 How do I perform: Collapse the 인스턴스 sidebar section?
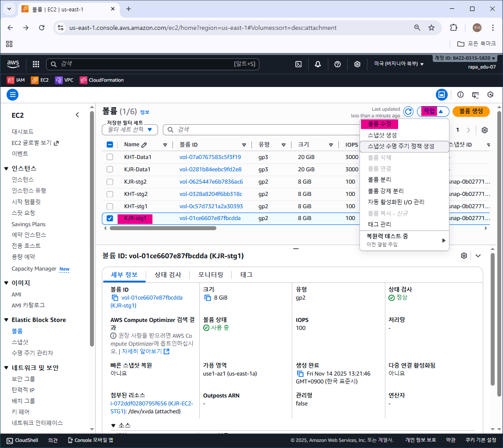[x=6, y=169]
